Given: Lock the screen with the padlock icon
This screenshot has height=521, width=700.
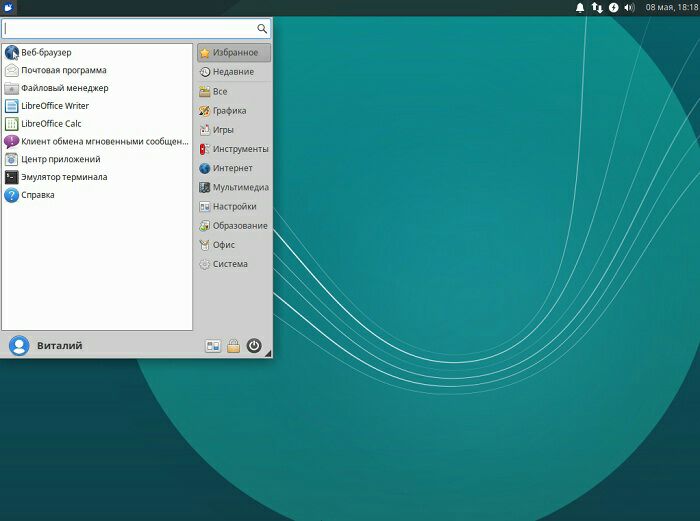Looking at the screenshot, I should [x=233, y=346].
